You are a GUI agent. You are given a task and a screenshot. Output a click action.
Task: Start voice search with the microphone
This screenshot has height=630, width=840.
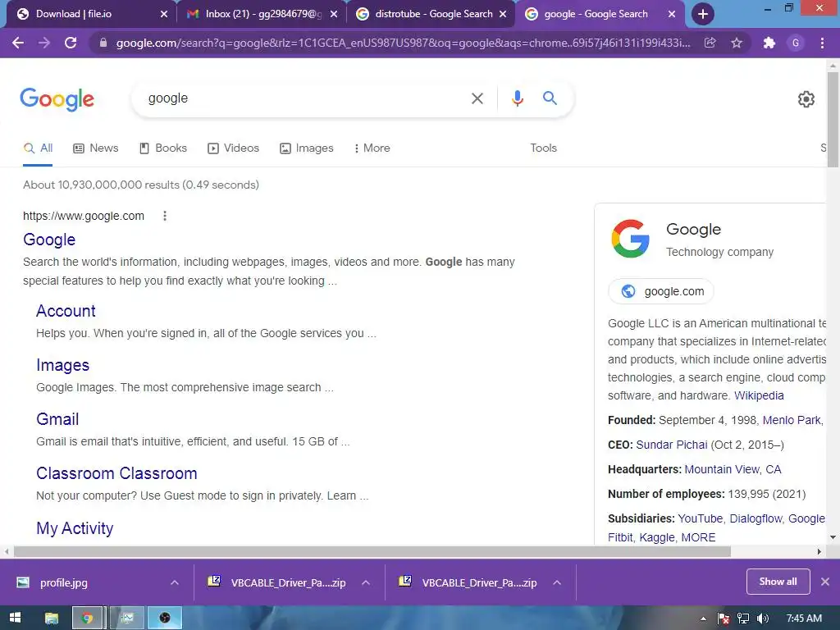click(518, 98)
